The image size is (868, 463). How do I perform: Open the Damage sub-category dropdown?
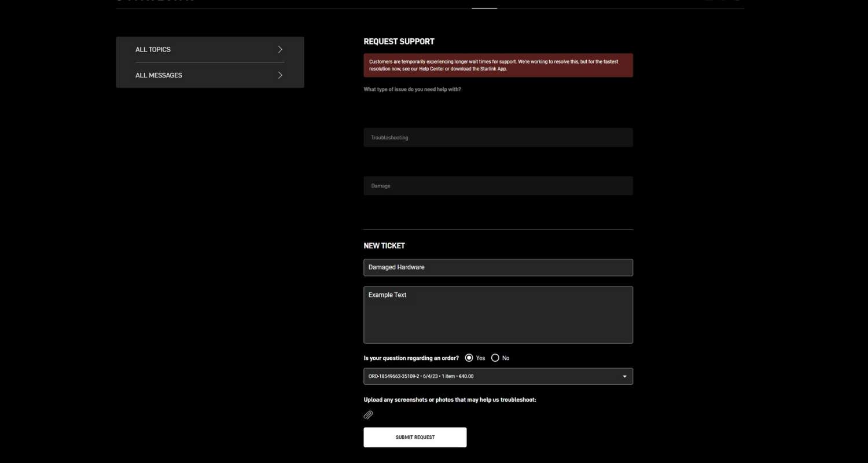[x=498, y=186]
